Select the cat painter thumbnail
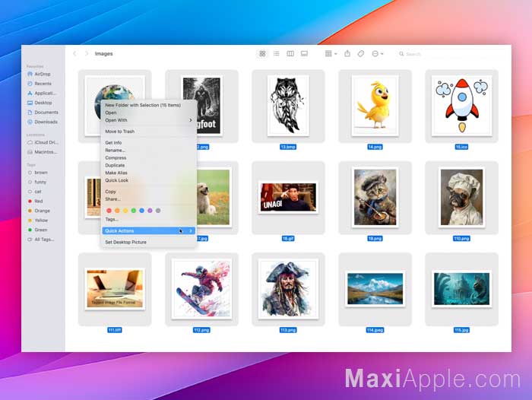Image resolution: width=532 pixels, height=400 pixels. coord(375,197)
